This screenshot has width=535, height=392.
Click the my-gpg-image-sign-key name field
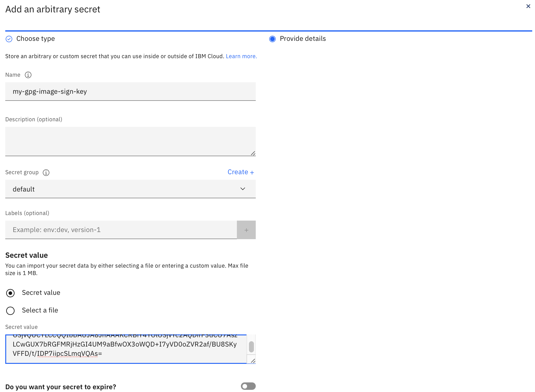click(130, 91)
